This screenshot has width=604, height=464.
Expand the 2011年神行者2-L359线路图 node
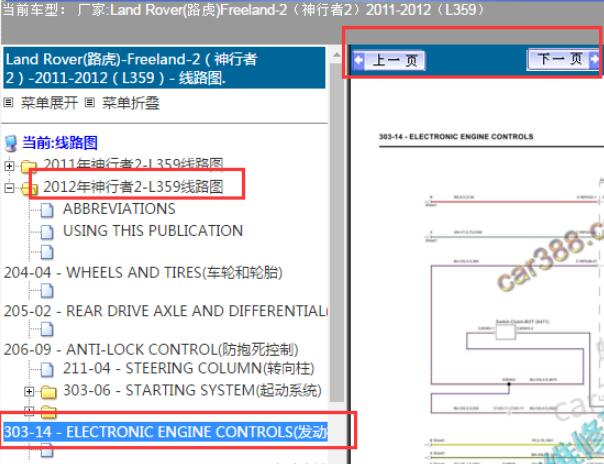(x=9, y=166)
